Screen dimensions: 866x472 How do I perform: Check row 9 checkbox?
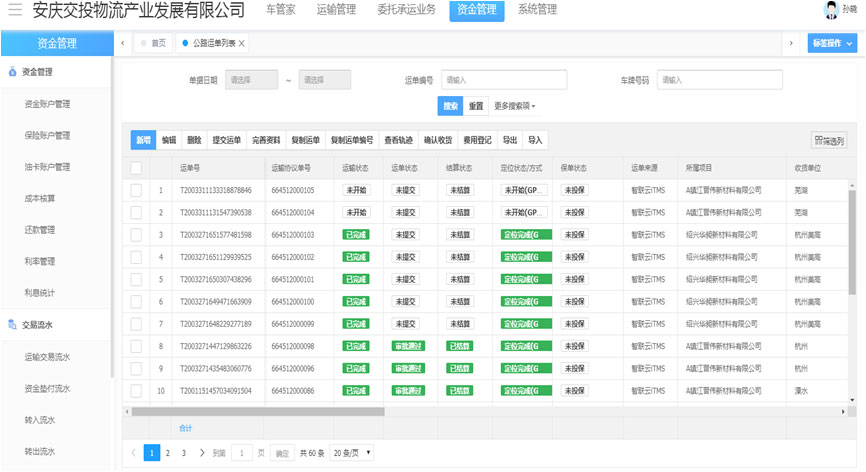pos(136,368)
